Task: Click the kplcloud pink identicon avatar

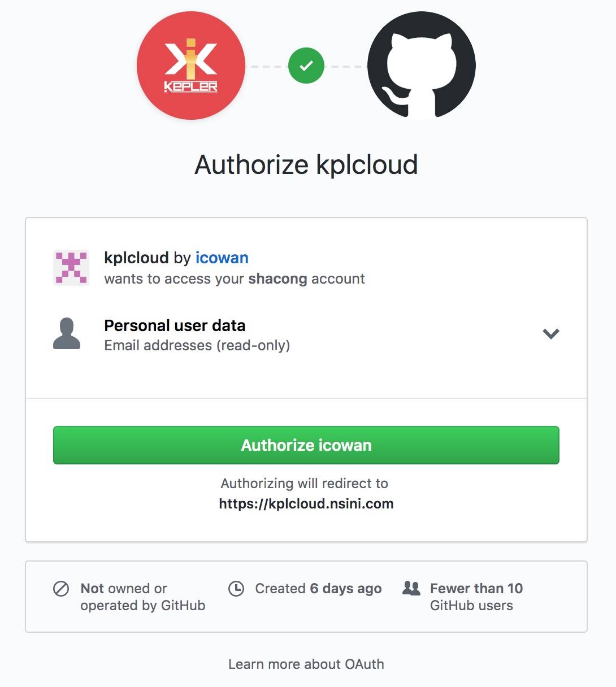Action: [71, 268]
